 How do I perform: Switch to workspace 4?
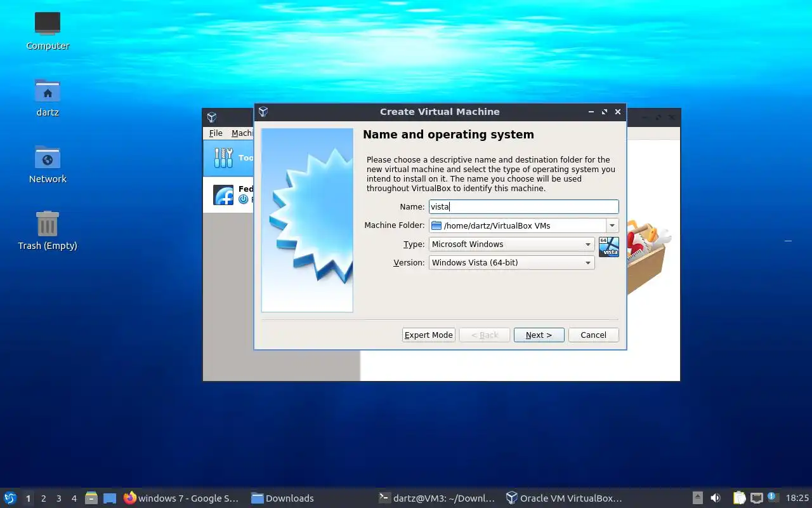point(74,498)
